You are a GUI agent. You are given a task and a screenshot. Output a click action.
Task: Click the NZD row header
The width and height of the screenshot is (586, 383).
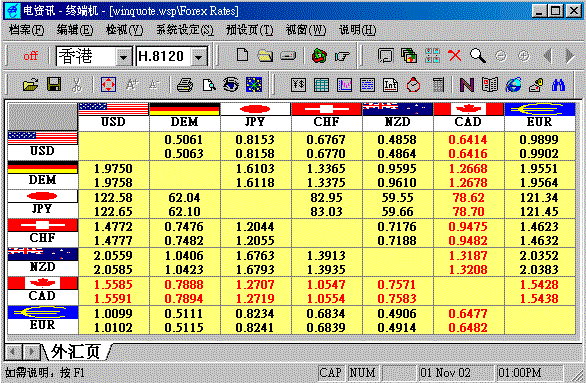click(43, 262)
